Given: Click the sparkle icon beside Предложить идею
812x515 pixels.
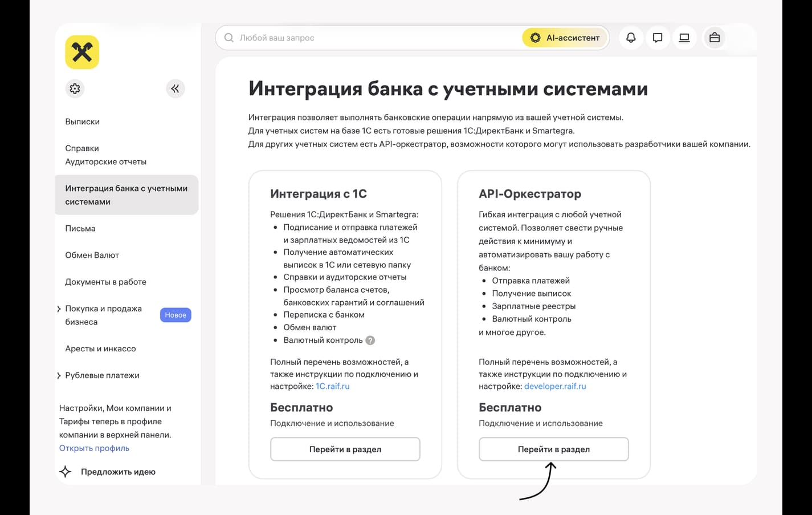Looking at the screenshot, I should (66, 472).
